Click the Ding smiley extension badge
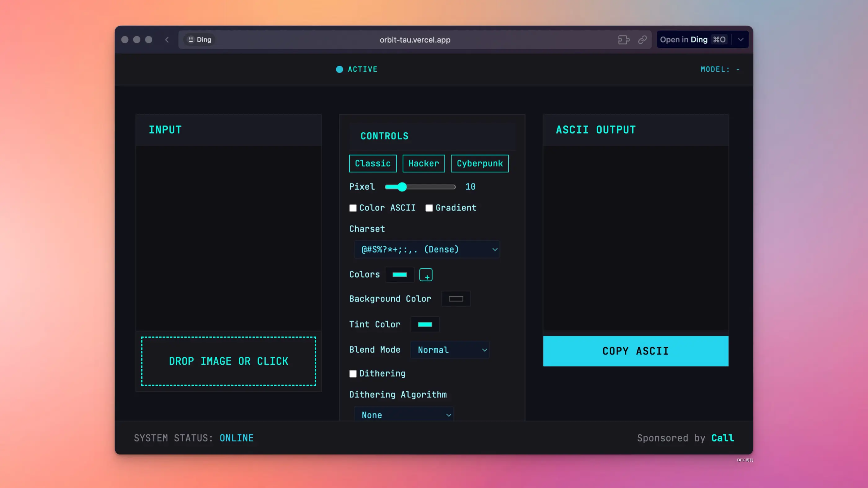Screen dimensions: 868x488 click(x=199, y=40)
